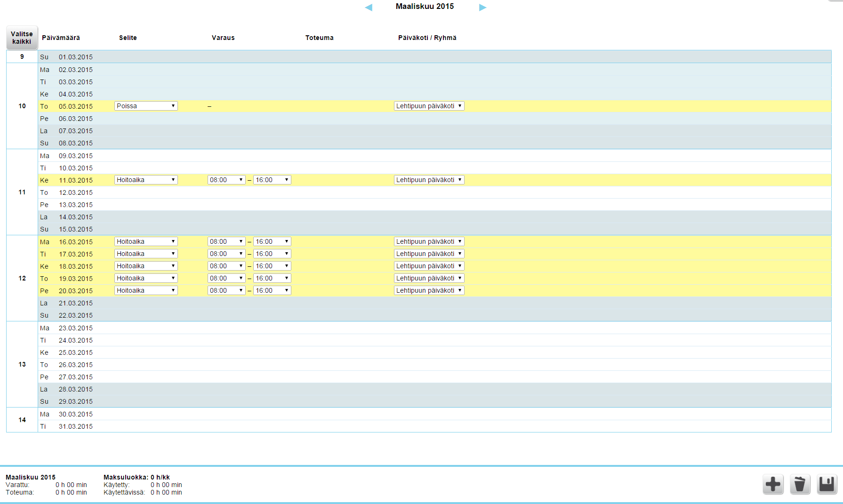
Task: Click the Maksuluokka: 0 h/kk label
Action: [136, 477]
